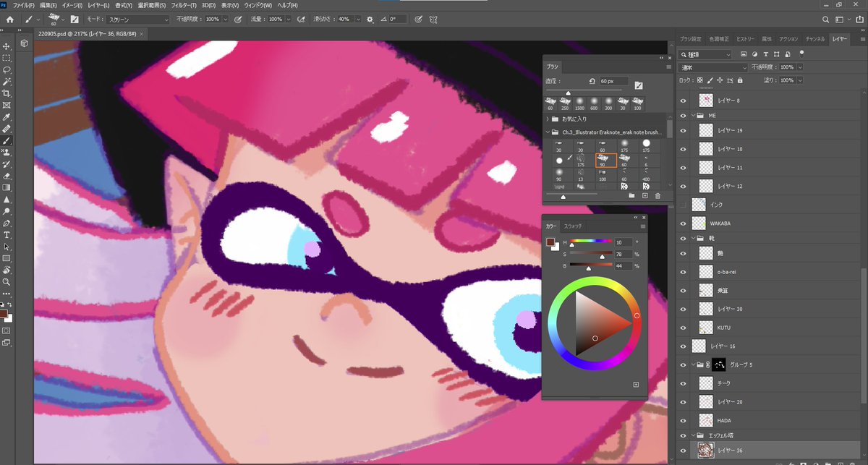Hide レイヤー 8 layer
The image size is (868, 465).
(684, 101)
